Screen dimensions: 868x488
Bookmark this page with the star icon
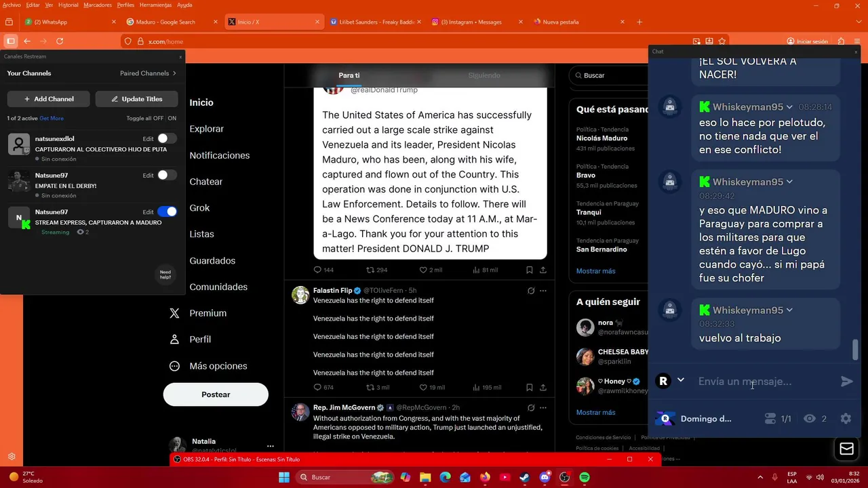[x=722, y=41]
